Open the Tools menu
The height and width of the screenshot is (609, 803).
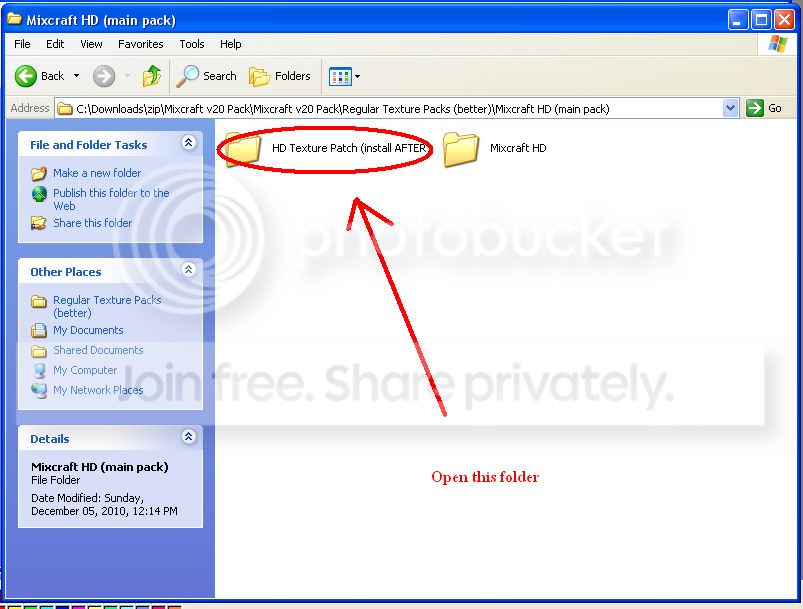click(x=192, y=44)
